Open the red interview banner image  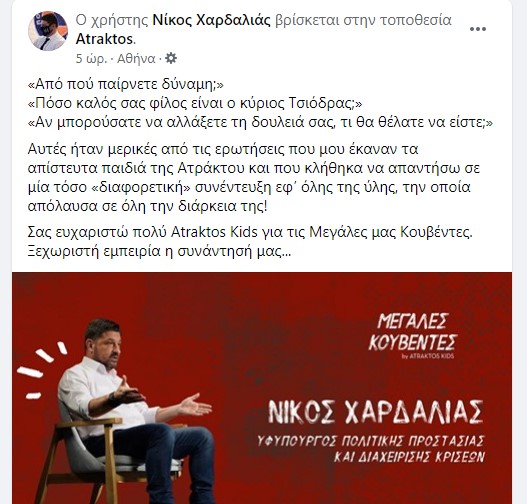pyautogui.click(x=262, y=388)
